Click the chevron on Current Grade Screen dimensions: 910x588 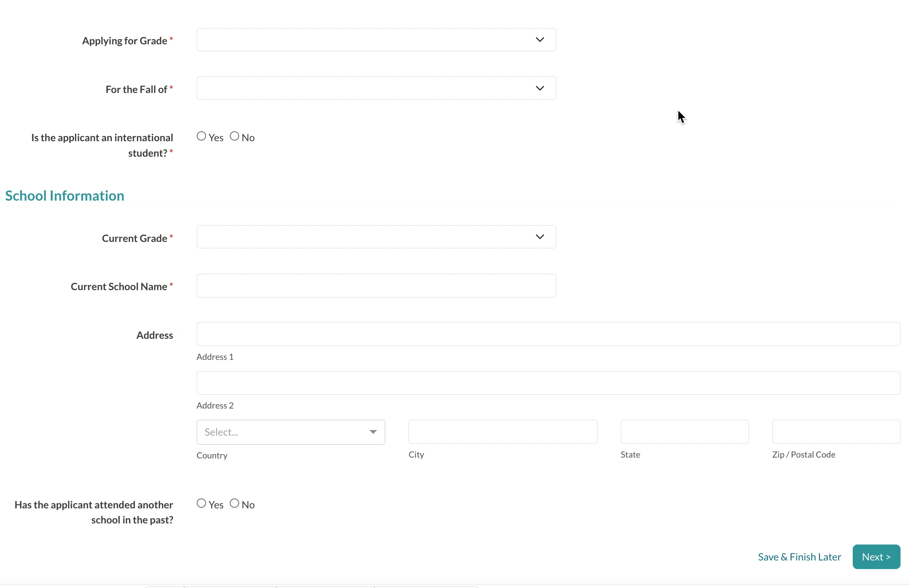540,237
